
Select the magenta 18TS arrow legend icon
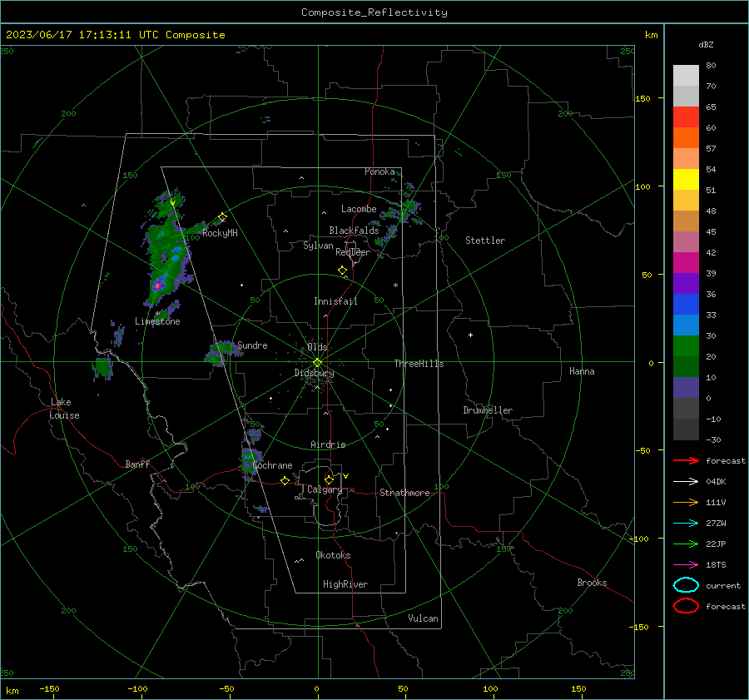[686, 565]
